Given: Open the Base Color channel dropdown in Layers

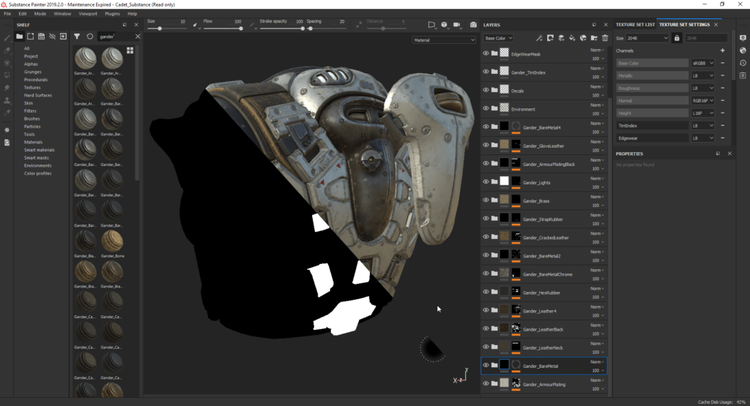Looking at the screenshot, I should tap(498, 38).
